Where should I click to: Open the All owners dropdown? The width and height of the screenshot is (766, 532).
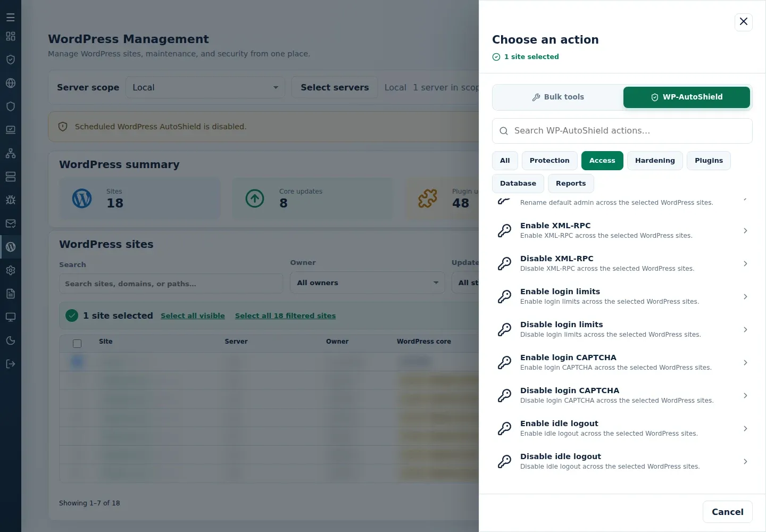pyautogui.click(x=368, y=282)
